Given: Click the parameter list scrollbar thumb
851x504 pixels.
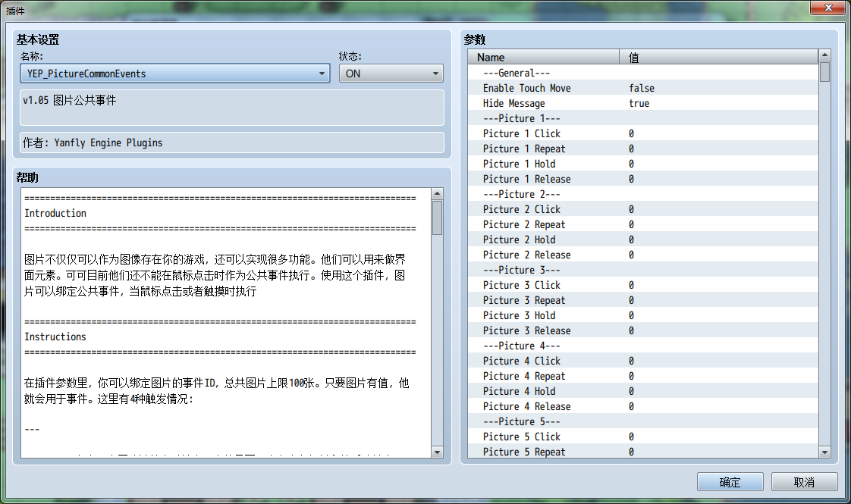Looking at the screenshot, I should [x=825, y=71].
